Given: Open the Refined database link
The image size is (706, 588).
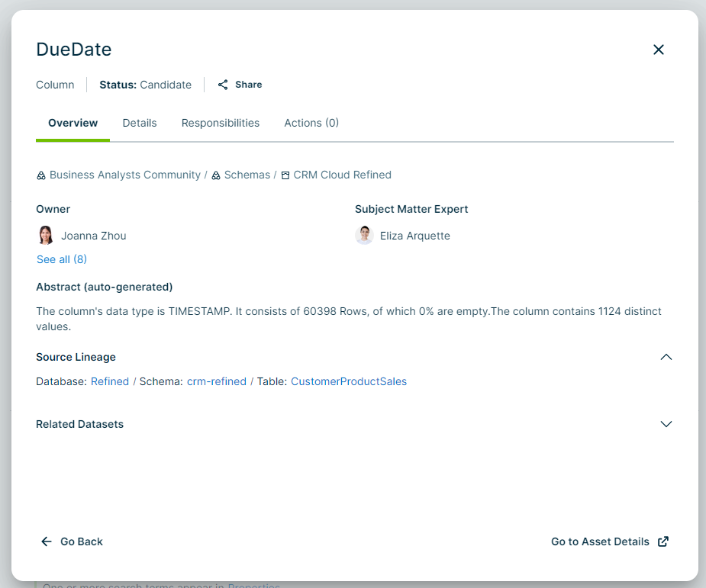Looking at the screenshot, I should click(x=110, y=381).
